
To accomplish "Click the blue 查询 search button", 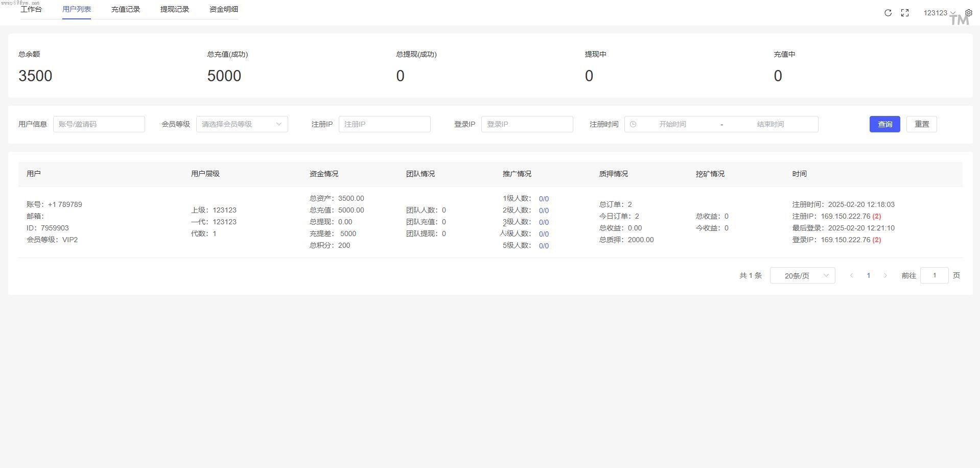I will pyautogui.click(x=884, y=124).
